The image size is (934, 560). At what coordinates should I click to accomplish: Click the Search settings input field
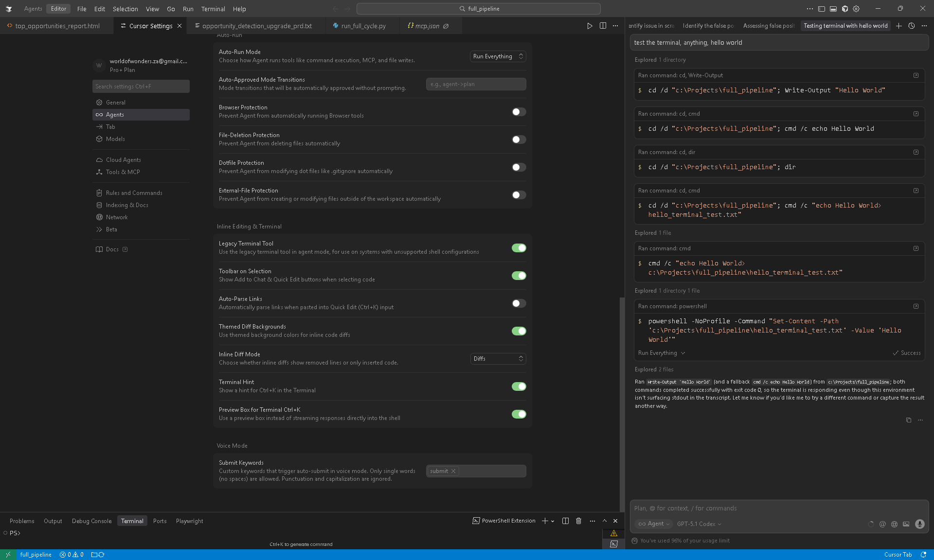141,87
